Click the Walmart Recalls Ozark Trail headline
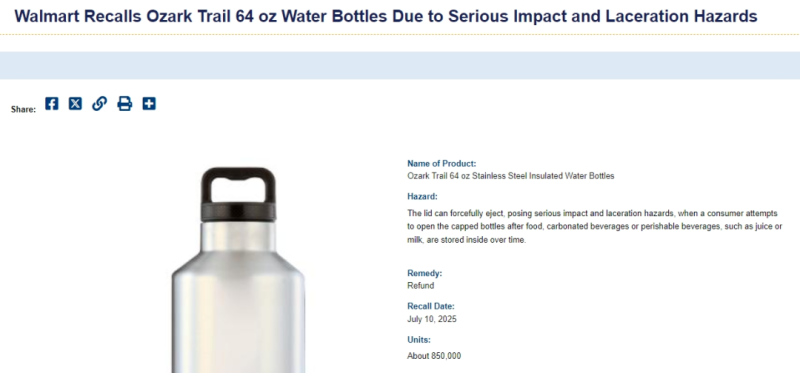 click(x=386, y=16)
